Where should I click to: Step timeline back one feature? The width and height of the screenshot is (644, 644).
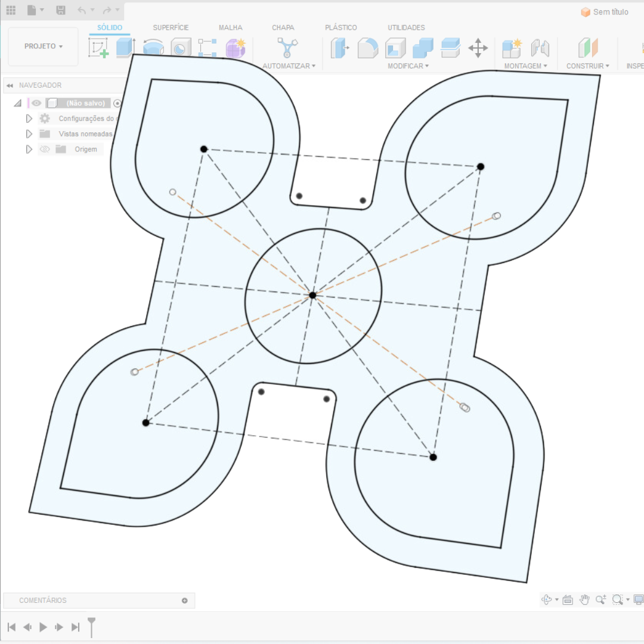click(27, 627)
